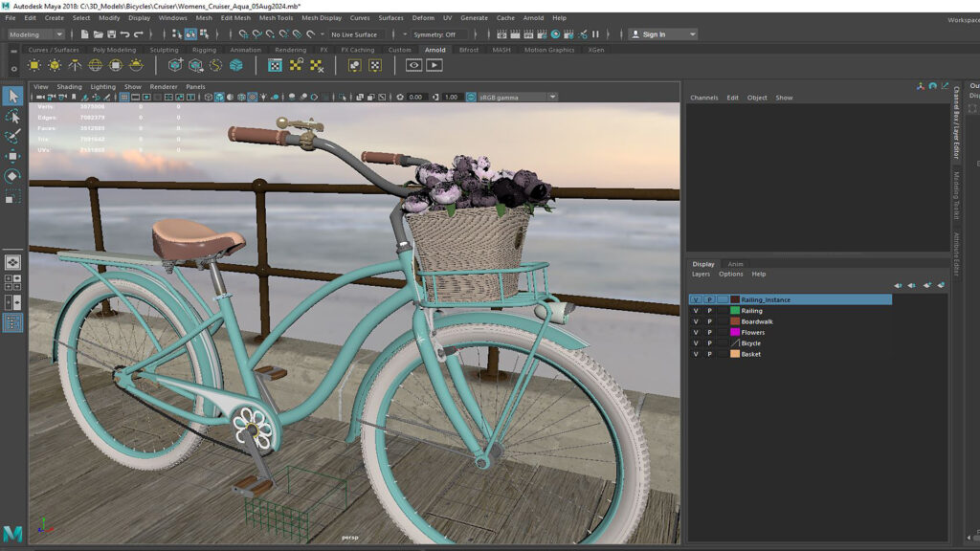Select the arrow Select tool in toolbox
The width and height of the screenshot is (980, 551).
12,96
